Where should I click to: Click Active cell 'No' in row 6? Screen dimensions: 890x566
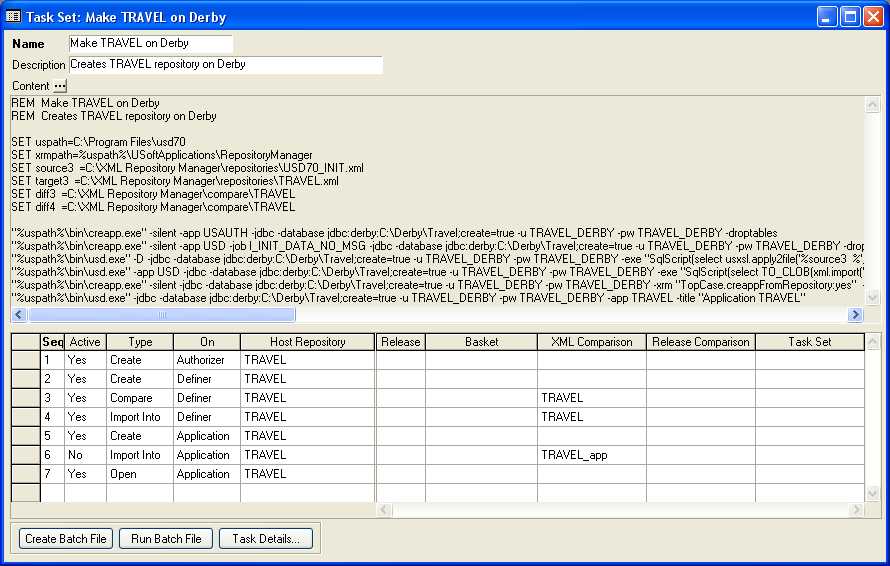point(85,455)
